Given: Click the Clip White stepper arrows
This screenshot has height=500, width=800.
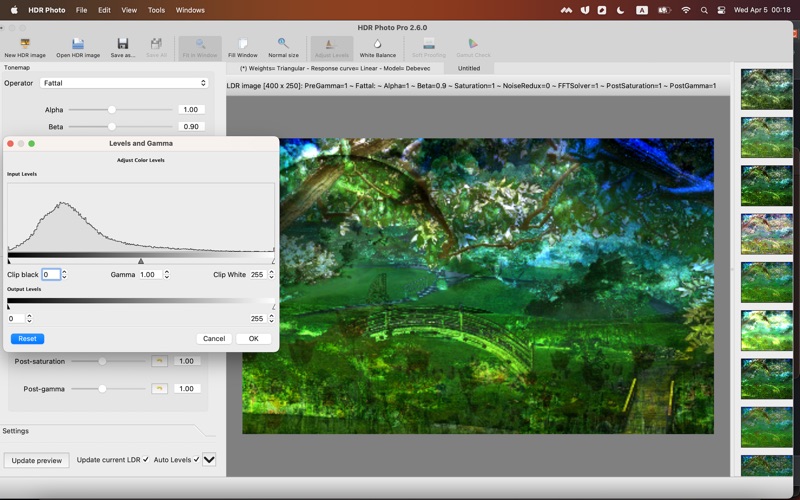Looking at the screenshot, I should click(x=271, y=274).
